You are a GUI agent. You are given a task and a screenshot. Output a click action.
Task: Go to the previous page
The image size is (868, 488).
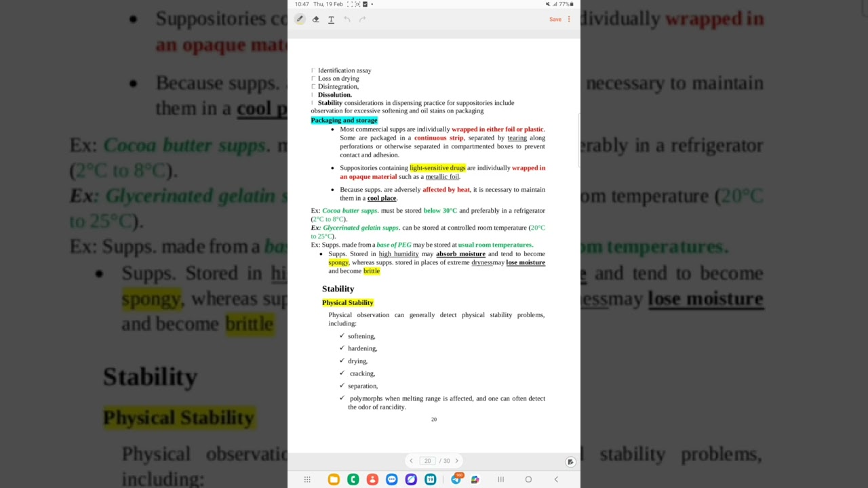click(x=411, y=461)
